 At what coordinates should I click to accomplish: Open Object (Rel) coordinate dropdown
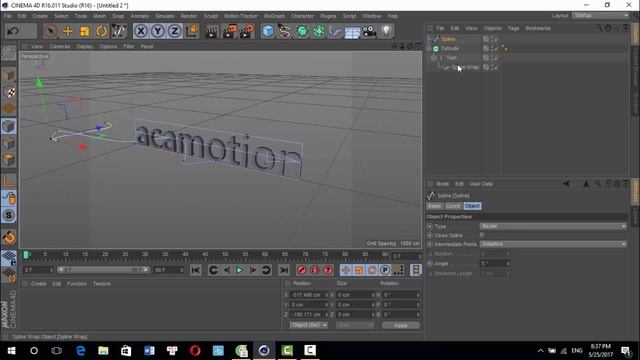pos(309,325)
